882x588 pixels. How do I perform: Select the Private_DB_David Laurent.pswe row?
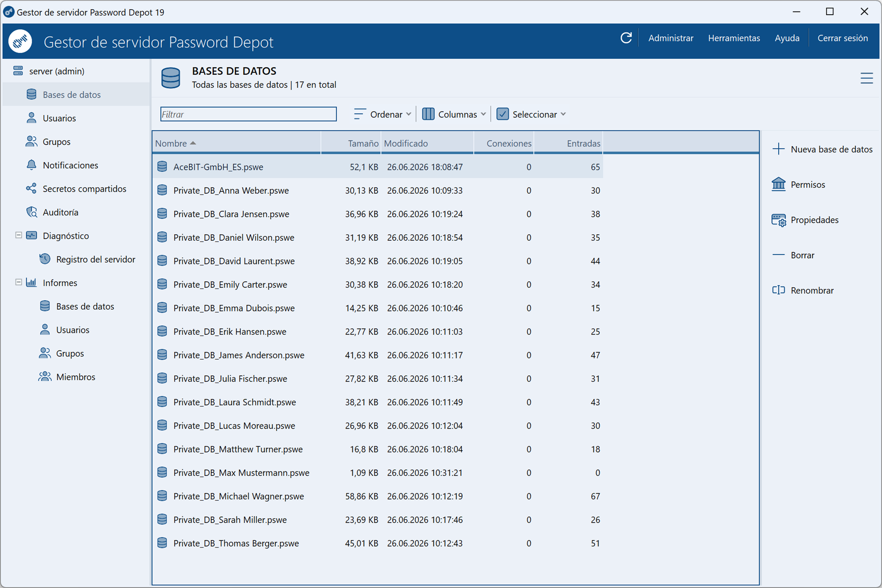(x=378, y=261)
